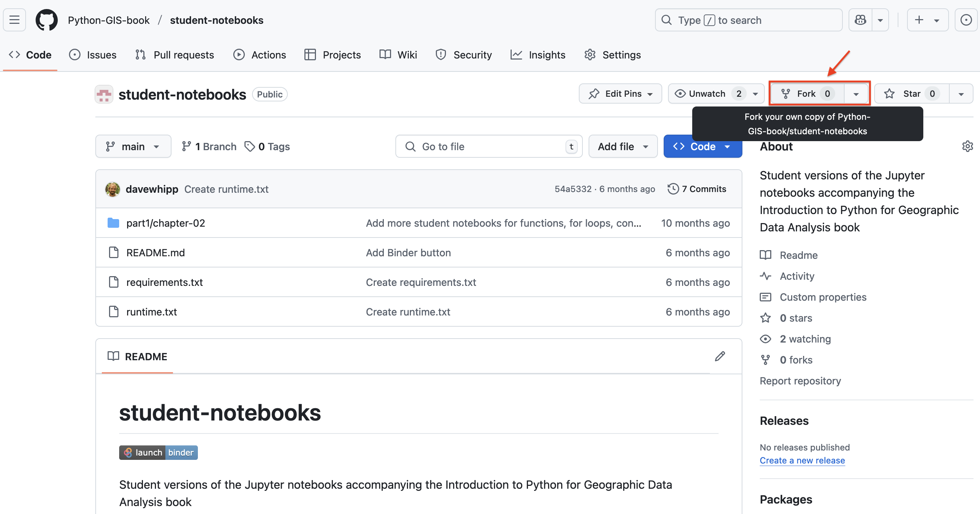Click the README.md file icon

tap(113, 252)
